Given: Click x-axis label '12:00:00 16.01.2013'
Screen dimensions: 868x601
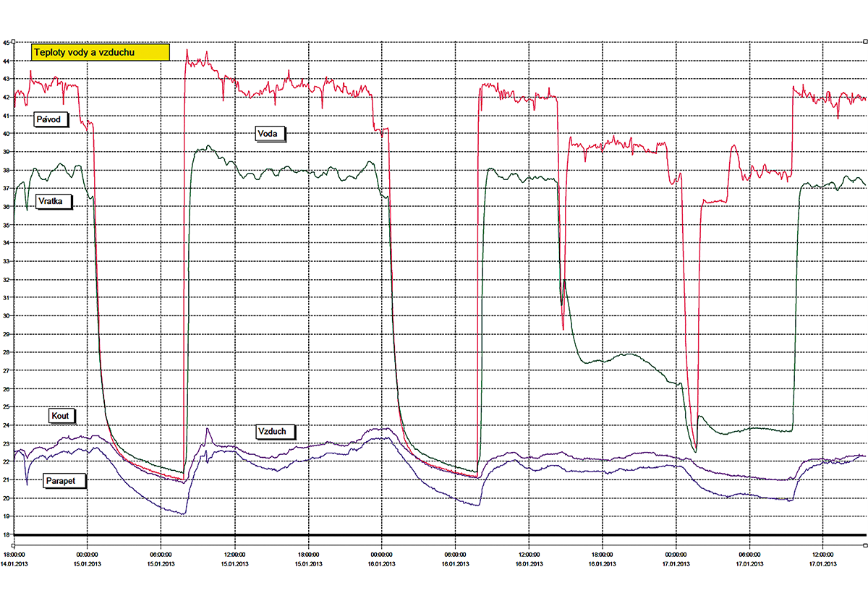Looking at the screenshot, I should pyautogui.click(x=529, y=558).
